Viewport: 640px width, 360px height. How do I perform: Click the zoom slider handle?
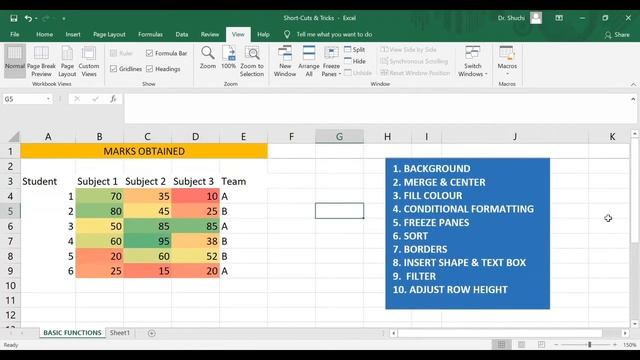click(589, 345)
